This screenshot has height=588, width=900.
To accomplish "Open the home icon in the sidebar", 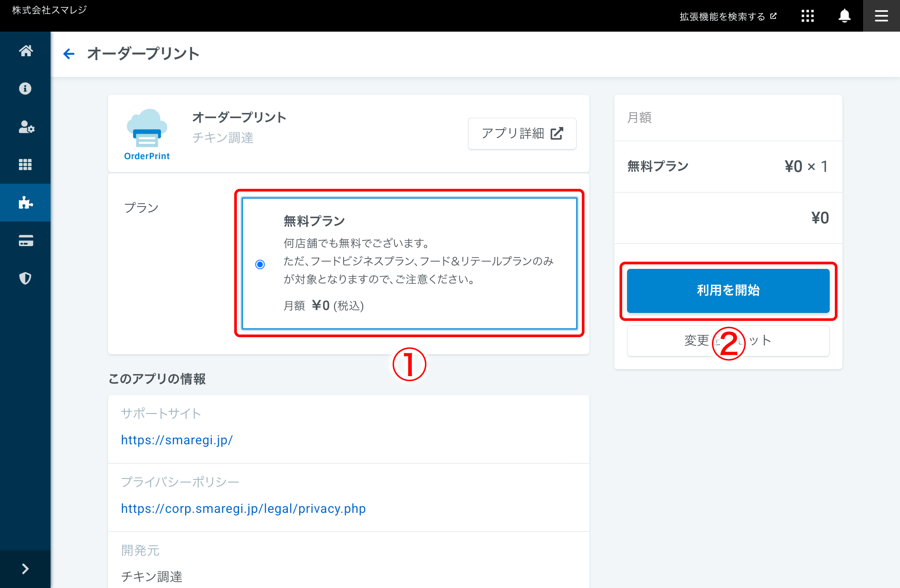I will click(x=25, y=51).
